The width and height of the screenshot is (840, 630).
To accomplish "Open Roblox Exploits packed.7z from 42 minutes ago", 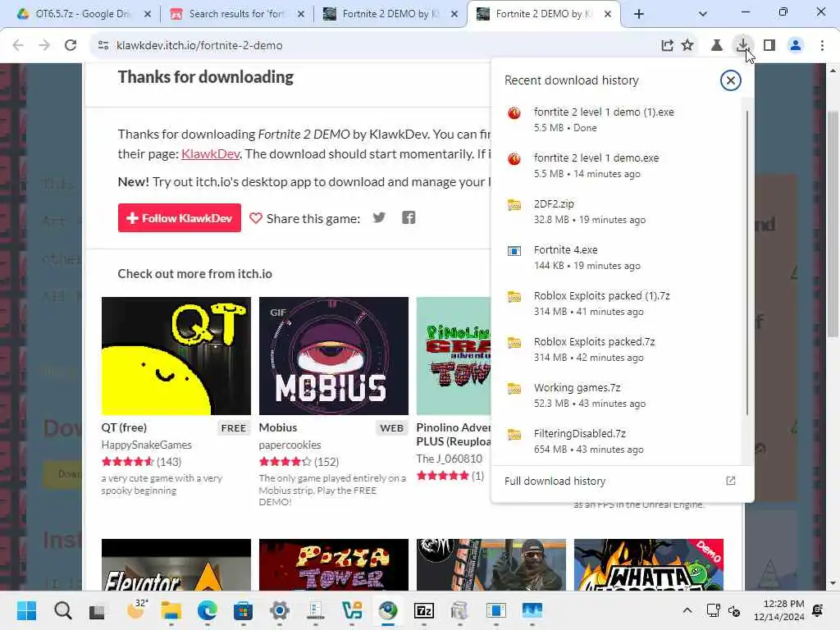I will point(619,349).
